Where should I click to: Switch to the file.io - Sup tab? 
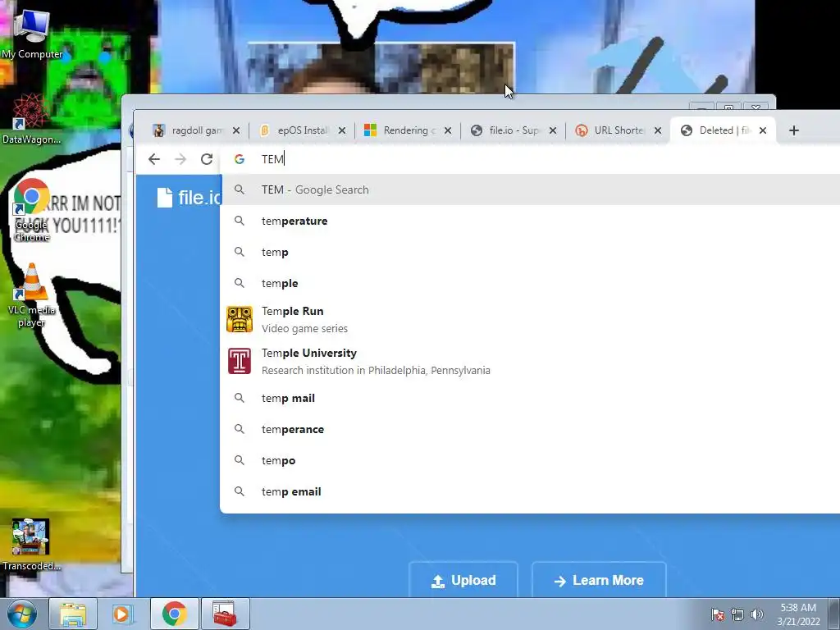(x=513, y=130)
